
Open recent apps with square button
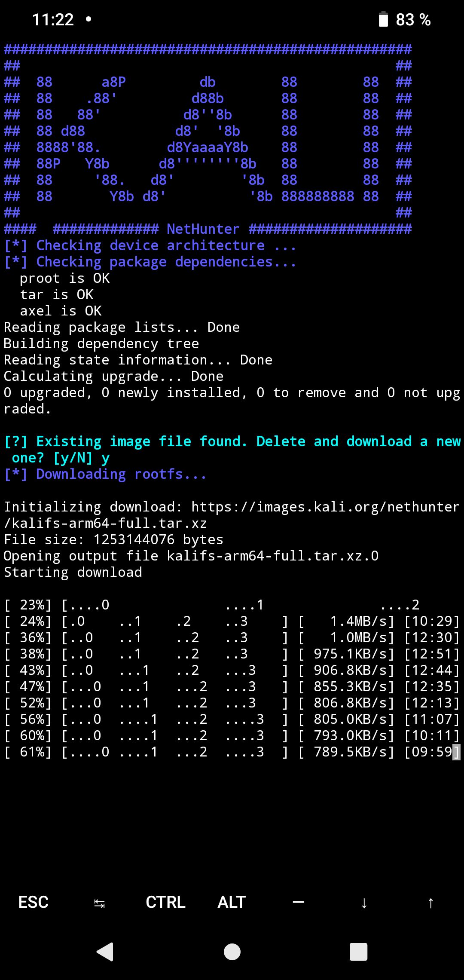click(358, 952)
